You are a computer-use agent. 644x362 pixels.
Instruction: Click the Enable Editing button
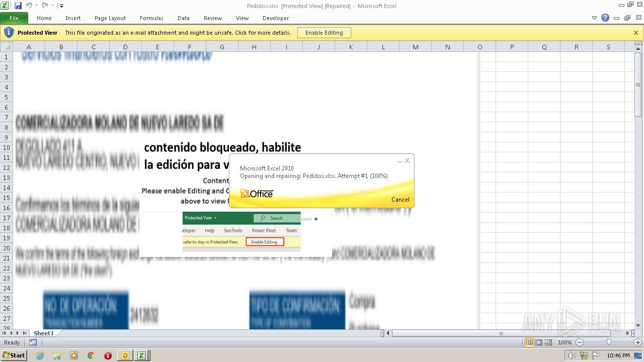pyautogui.click(x=324, y=33)
